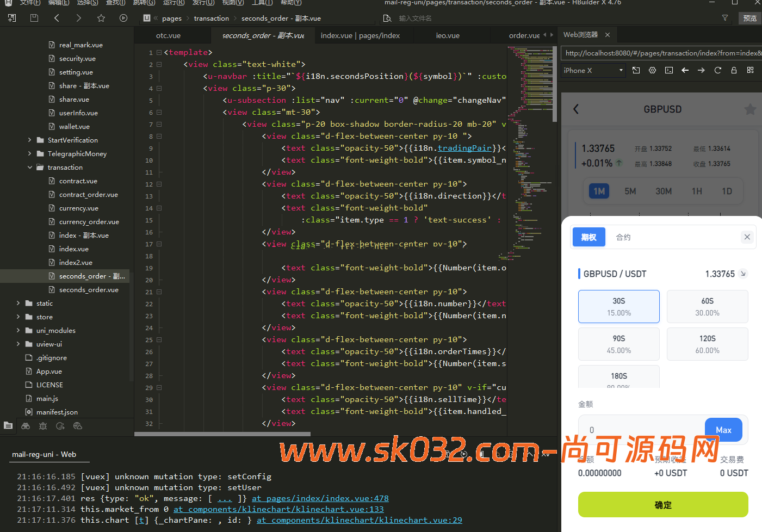This screenshot has width=762, height=532.
Task: Refresh the built-in Web browser page
Action: (x=717, y=70)
